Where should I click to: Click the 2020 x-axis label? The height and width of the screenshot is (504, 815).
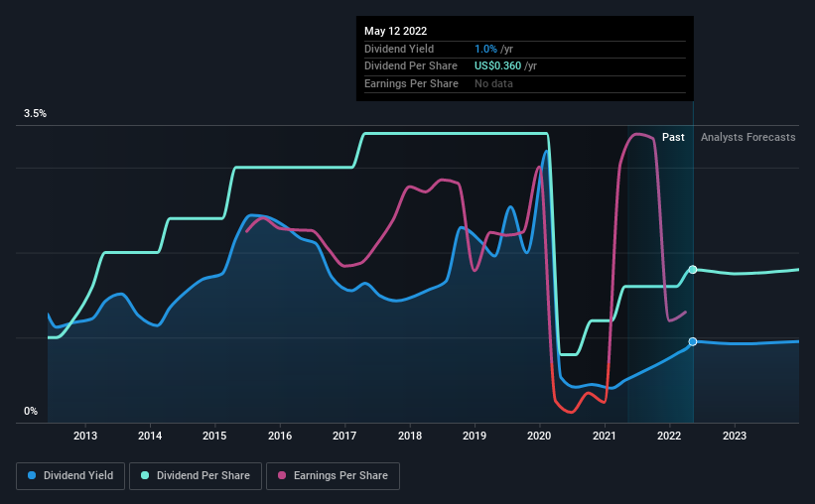pyautogui.click(x=539, y=436)
